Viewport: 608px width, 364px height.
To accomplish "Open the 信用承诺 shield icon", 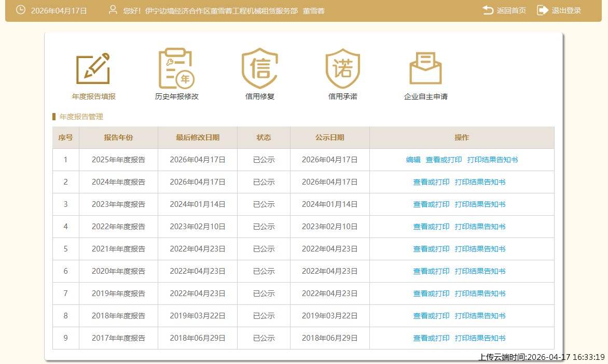I will click(x=342, y=68).
